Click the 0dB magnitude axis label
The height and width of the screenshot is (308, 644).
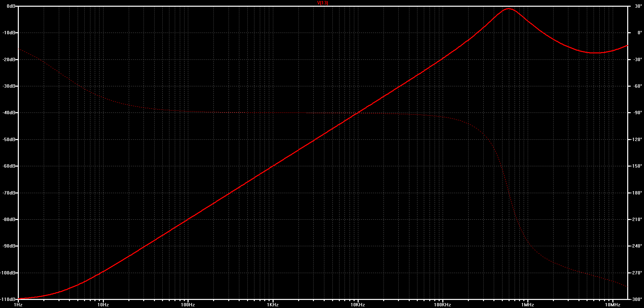coord(11,6)
